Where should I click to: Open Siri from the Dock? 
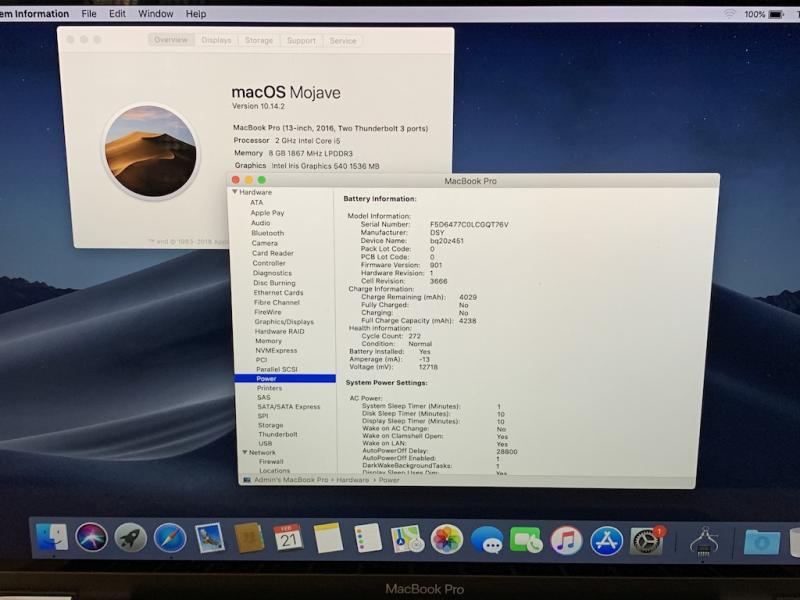[91, 538]
